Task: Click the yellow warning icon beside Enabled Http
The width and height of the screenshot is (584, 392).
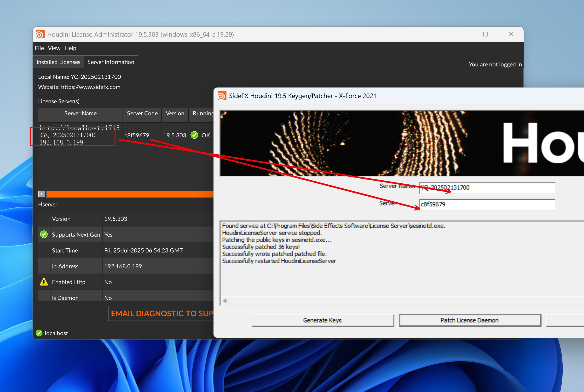Action: pos(44,282)
